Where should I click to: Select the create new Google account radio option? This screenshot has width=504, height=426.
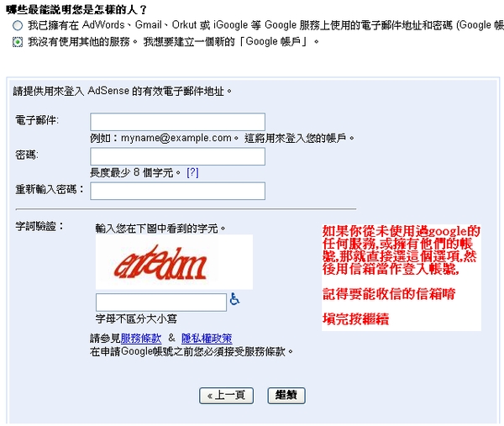click(x=18, y=42)
